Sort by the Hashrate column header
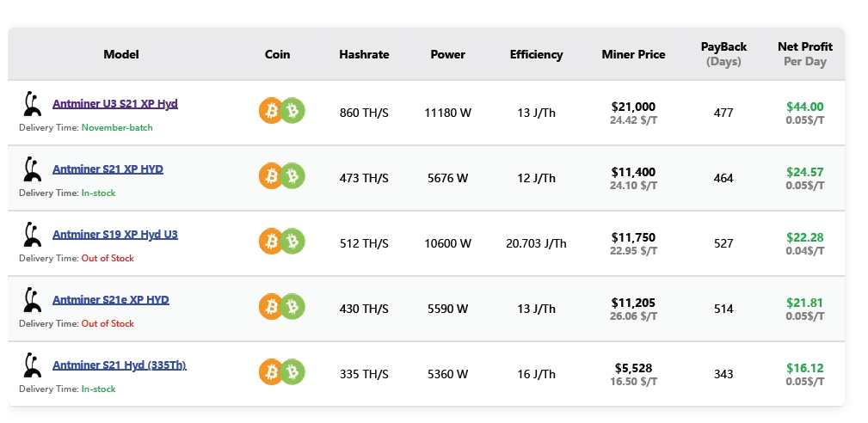Screen dimensions: 868x423 364,54
